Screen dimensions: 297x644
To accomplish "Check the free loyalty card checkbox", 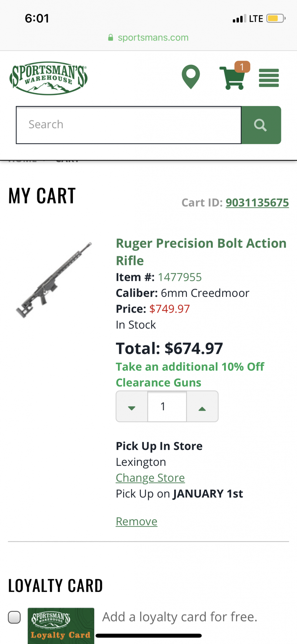I will tap(14, 617).
